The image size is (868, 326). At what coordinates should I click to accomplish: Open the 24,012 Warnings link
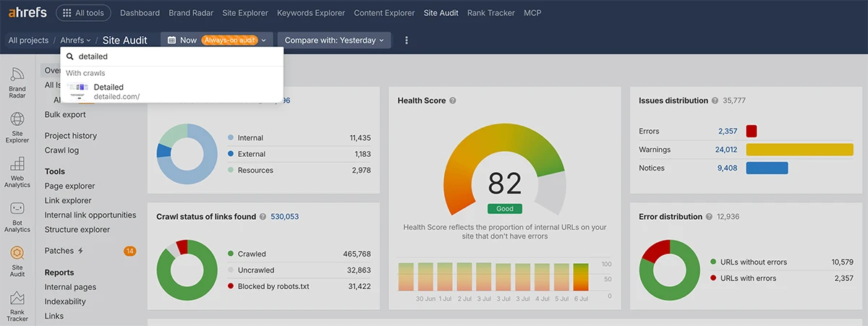(x=726, y=150)
